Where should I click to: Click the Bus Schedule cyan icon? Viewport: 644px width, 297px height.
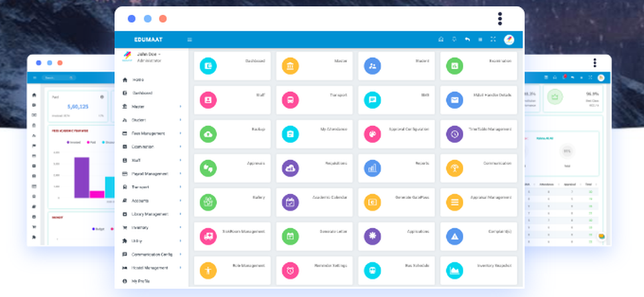(372, 271)
